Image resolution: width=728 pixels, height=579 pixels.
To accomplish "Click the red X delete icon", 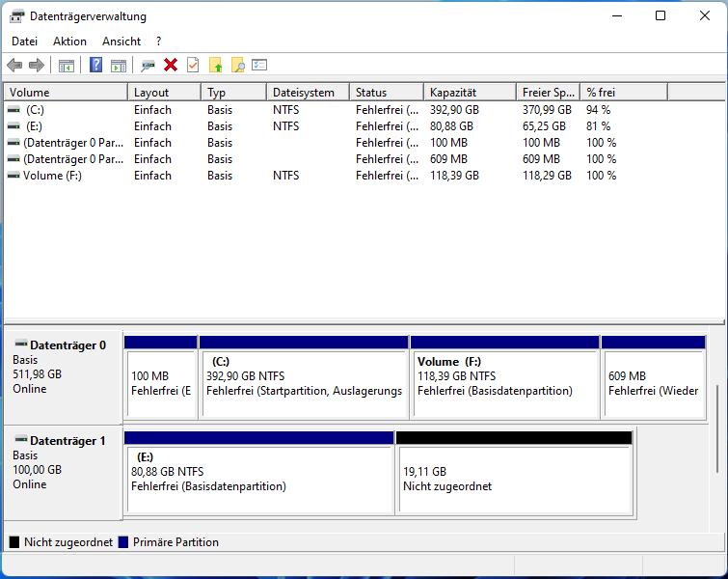I will click(x=171, y=65).
